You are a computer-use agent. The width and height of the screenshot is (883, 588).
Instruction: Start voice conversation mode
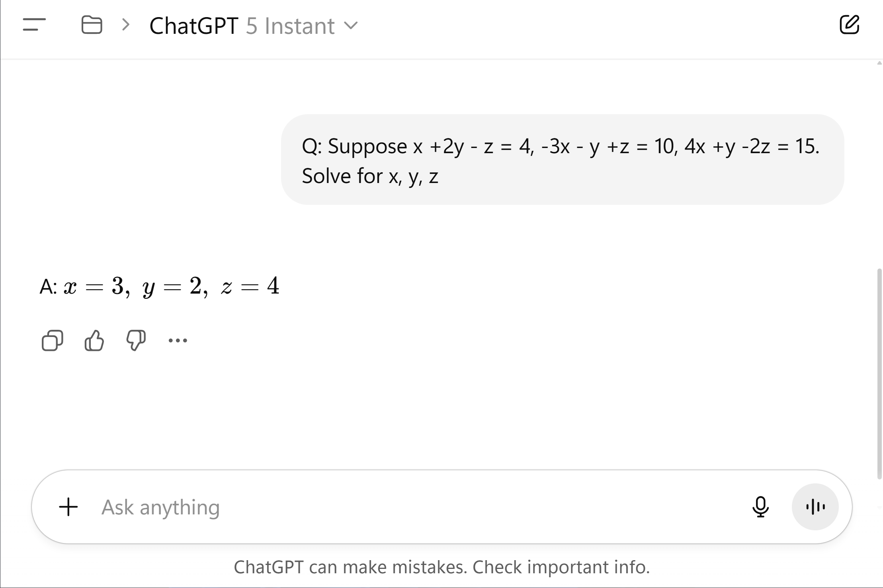(x=815, y=507)
